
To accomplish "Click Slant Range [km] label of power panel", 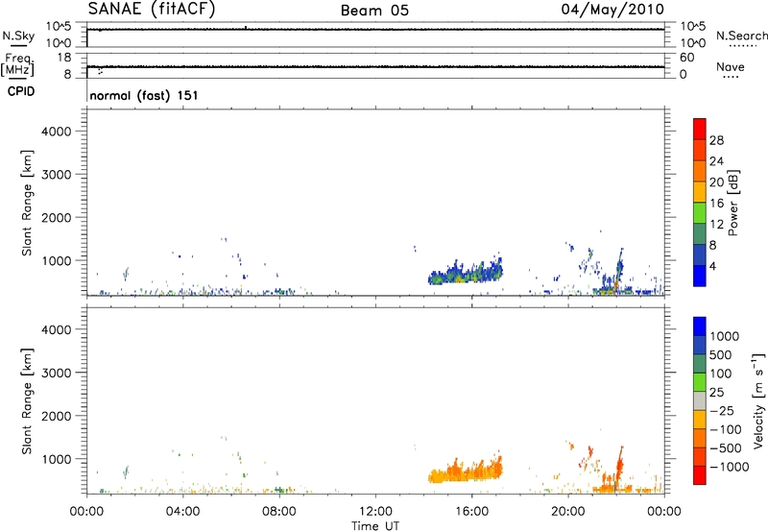I will coord(28,203).
